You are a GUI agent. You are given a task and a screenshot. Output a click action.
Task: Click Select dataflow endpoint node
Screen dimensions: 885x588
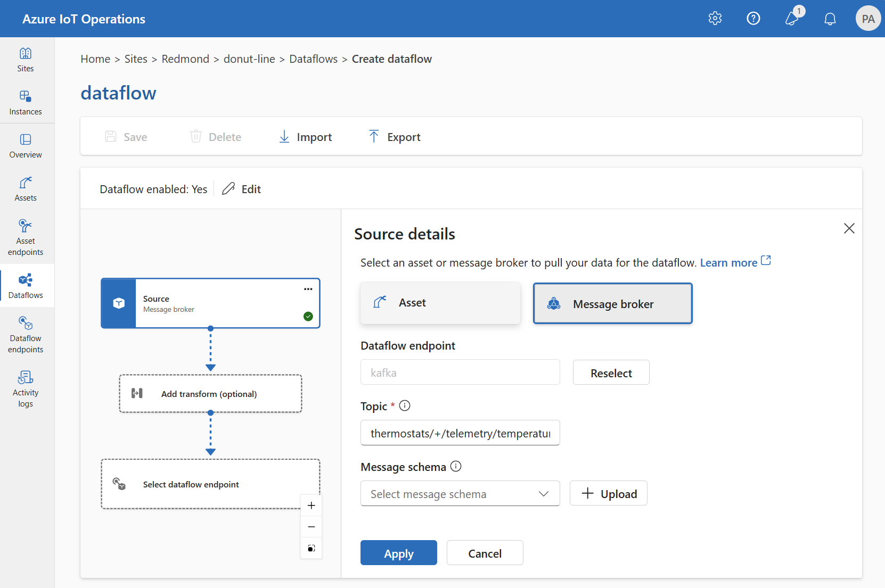[210, 484]
